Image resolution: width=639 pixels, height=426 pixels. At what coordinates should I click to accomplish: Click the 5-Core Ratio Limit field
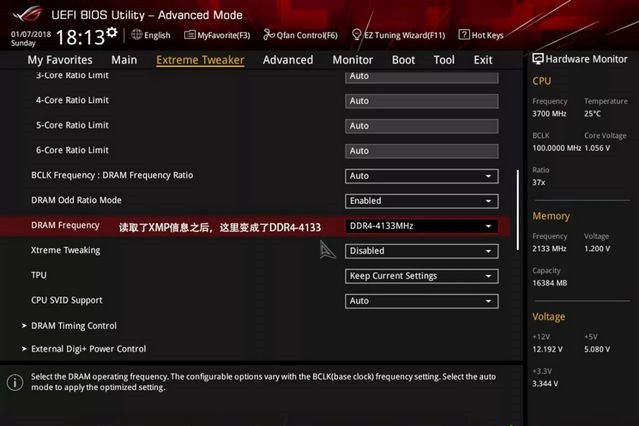click(421, 126)
